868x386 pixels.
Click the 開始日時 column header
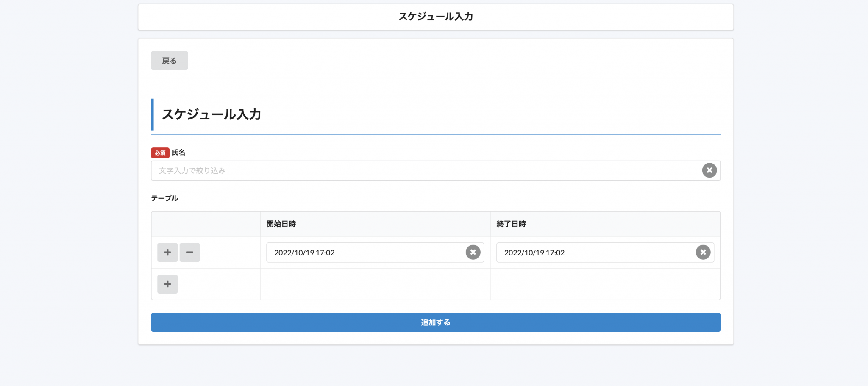pos(281,224)
